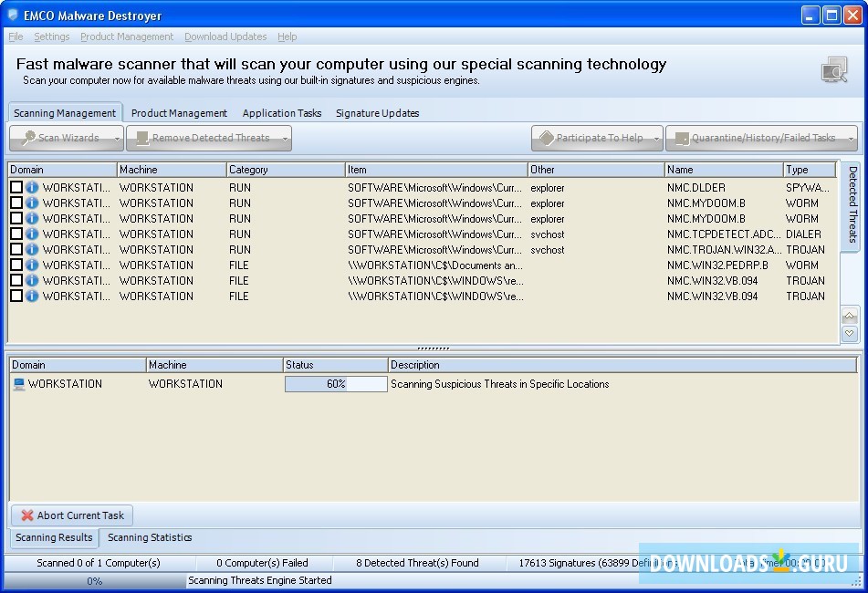This screenshot has width=868, height=593.
Task: Click the icon on Remove Detected Threats
Action: (142, 139)
